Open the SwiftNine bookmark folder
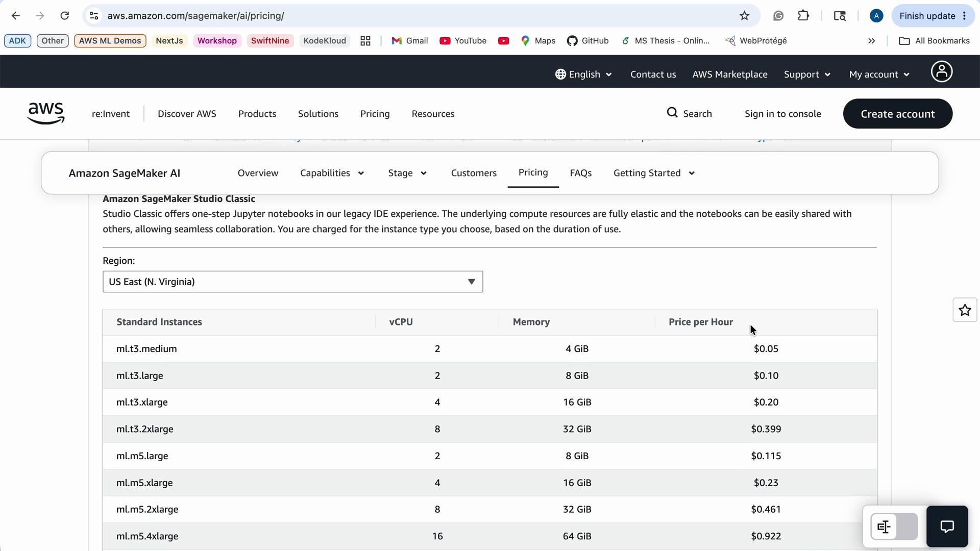Screen dimensions: 980x551 pyautogui.click(x=270, y=41)
